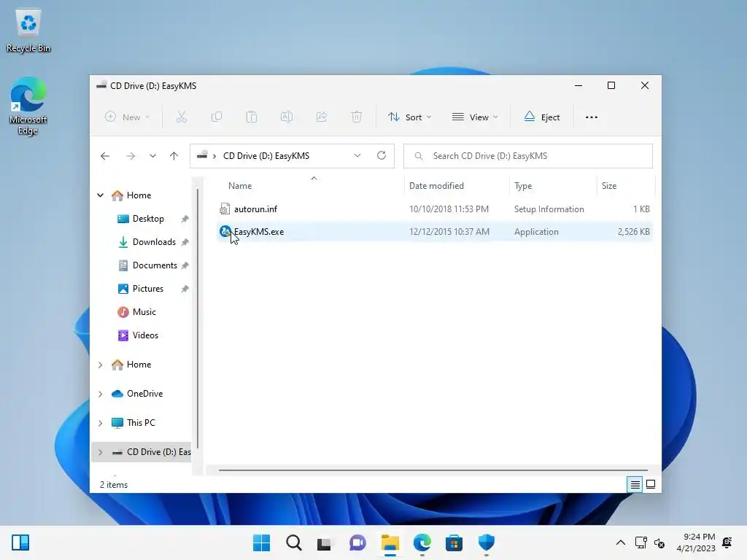Screen dimensions: 747x560
Task: Click the Search CD Drive input field
Action: click(x=528, y=156)
